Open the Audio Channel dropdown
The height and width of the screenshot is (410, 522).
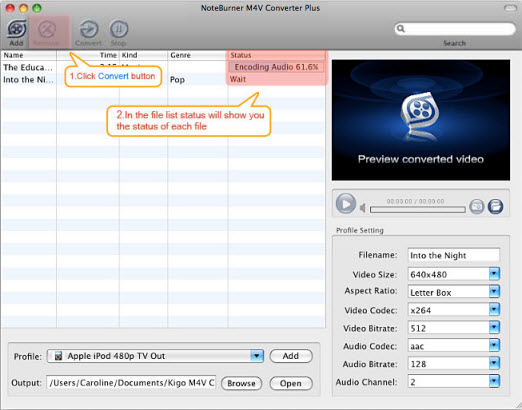coord(454,382)
